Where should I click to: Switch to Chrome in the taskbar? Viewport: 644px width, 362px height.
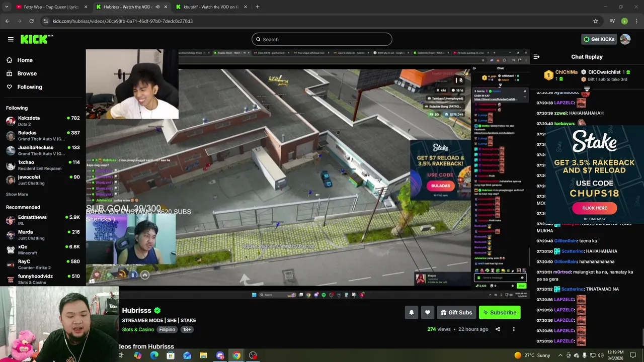click(x=236, y=355)
